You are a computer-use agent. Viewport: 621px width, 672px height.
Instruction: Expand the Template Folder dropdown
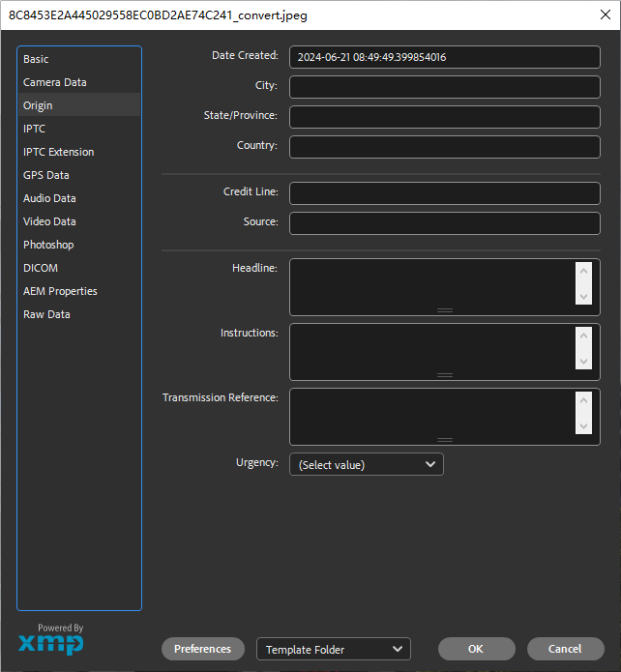click(334, 650)
